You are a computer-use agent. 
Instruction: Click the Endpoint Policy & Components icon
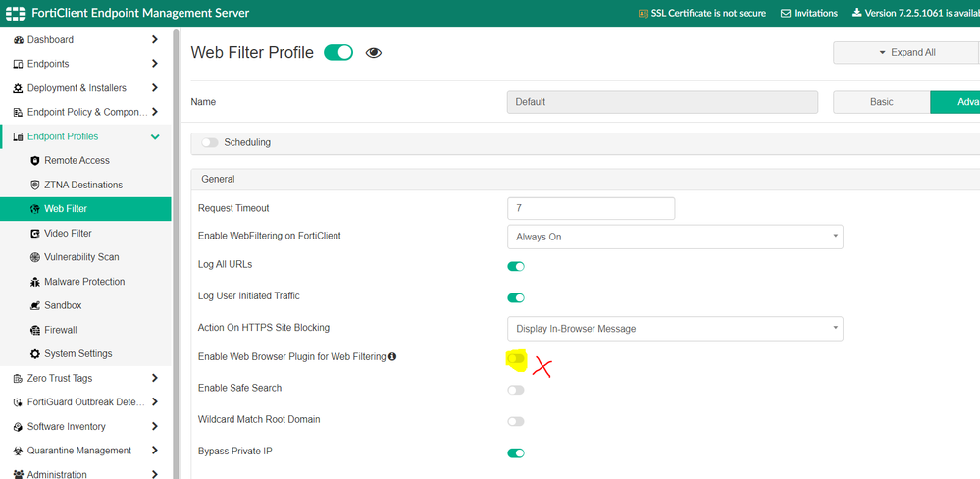click(x=18, y=113)
